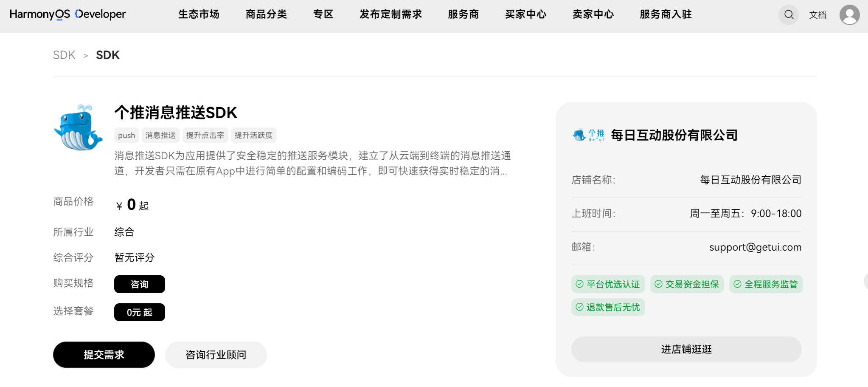Click the support@getui.com email
868x387 pixels.
click(x=755, y=247)
